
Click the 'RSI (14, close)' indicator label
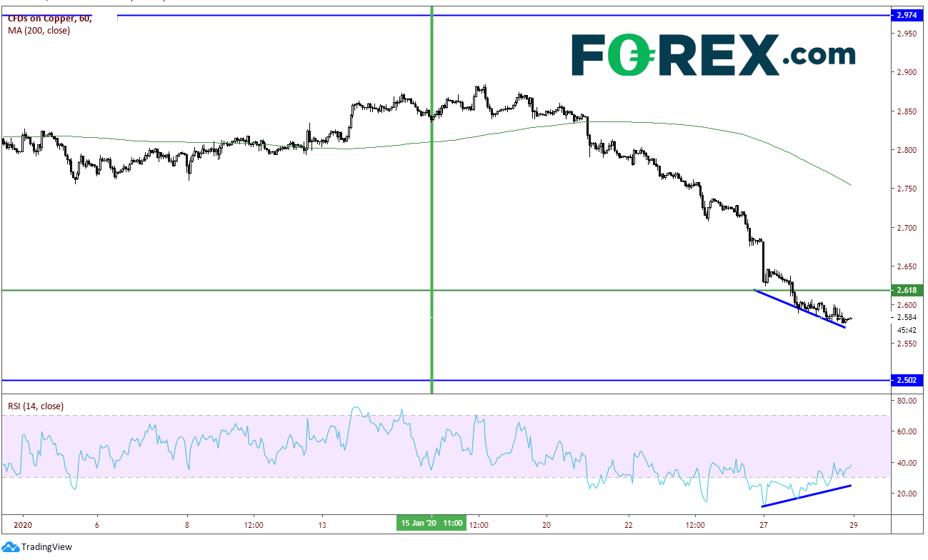pos(36,406)
